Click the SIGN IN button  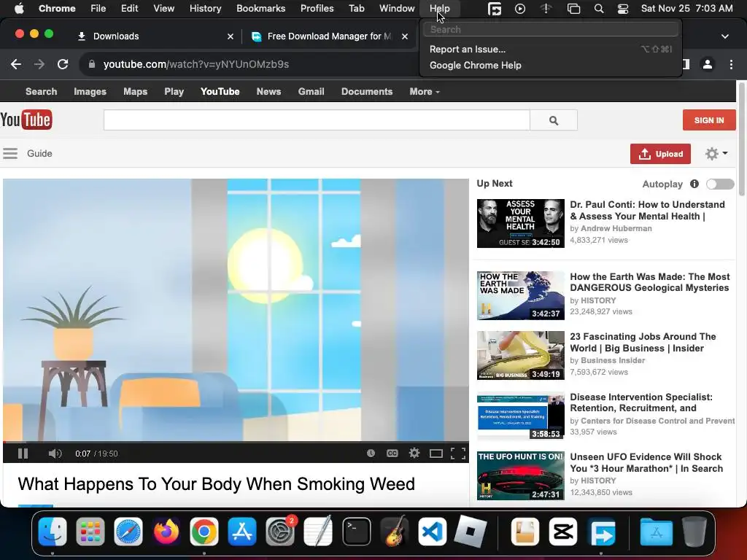point(709,120)
